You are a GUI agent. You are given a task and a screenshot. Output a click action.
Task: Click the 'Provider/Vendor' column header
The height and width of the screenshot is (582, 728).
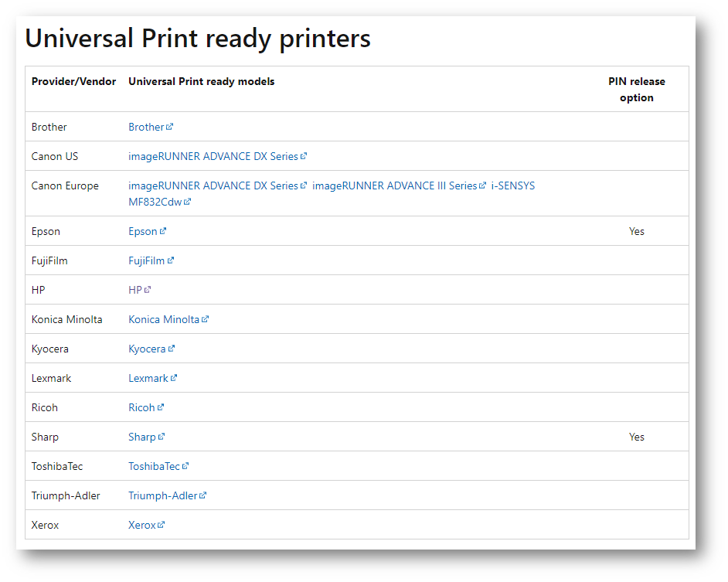74,81
